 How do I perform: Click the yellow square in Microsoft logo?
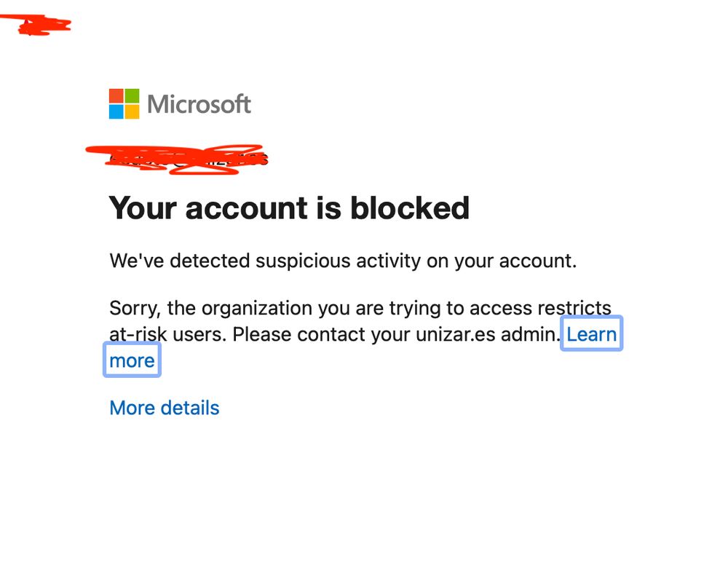132,111
